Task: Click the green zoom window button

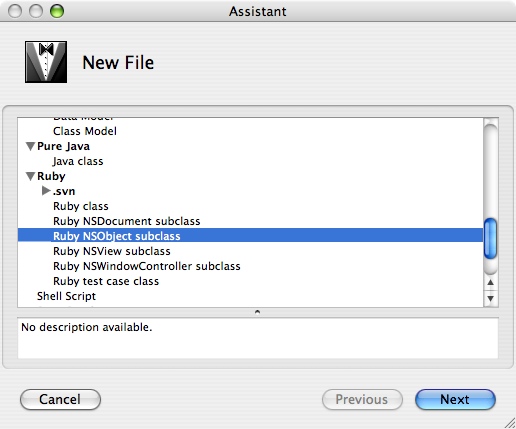Action: pos(57,11)
